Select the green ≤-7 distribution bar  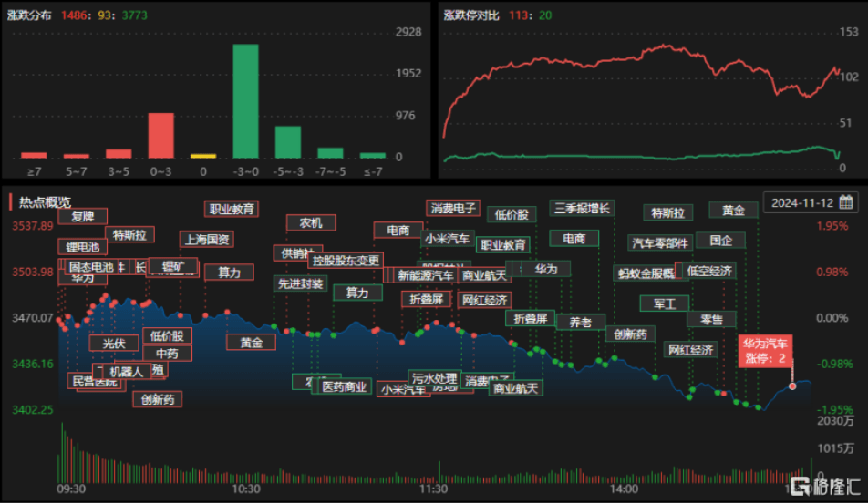tap(373, 156)
